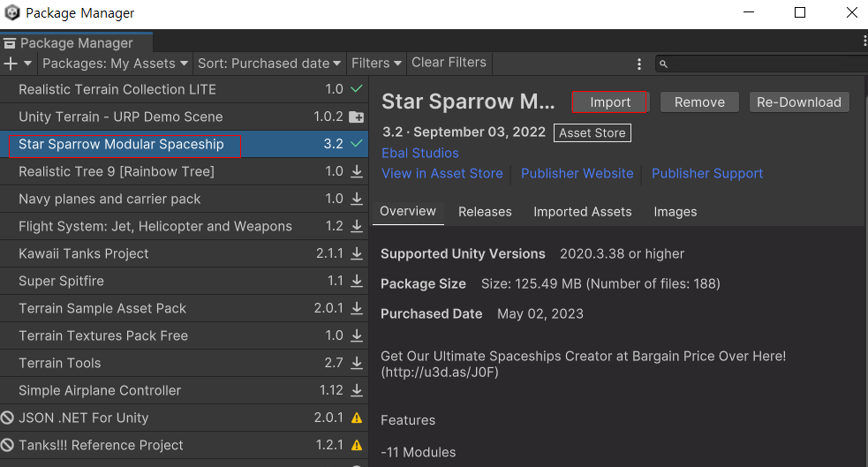Select Star Sparrow Modular Spaceship row
Viewport: 868px width, 467px height.
click(184, 144)
